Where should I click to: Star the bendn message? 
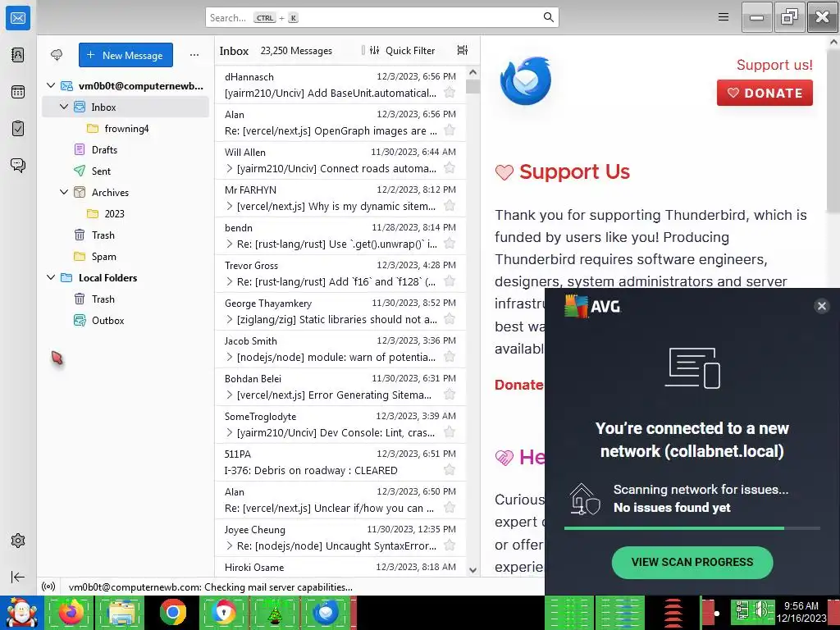(450, 244)
